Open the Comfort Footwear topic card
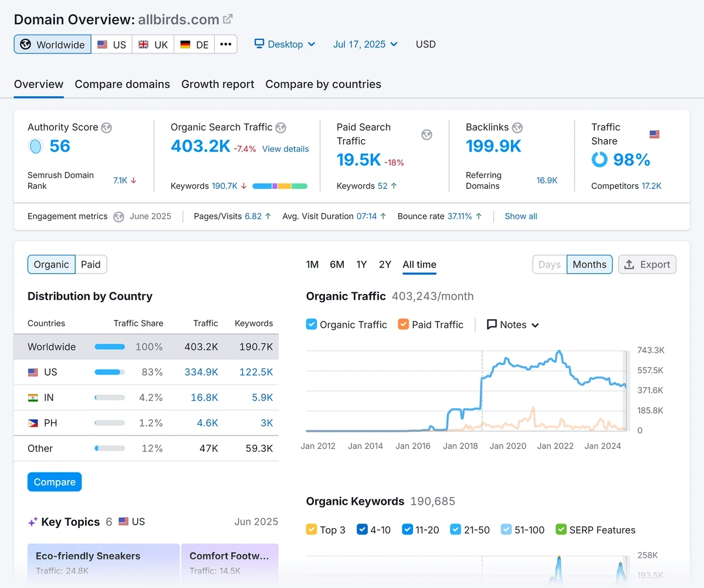 click(230, 563)
